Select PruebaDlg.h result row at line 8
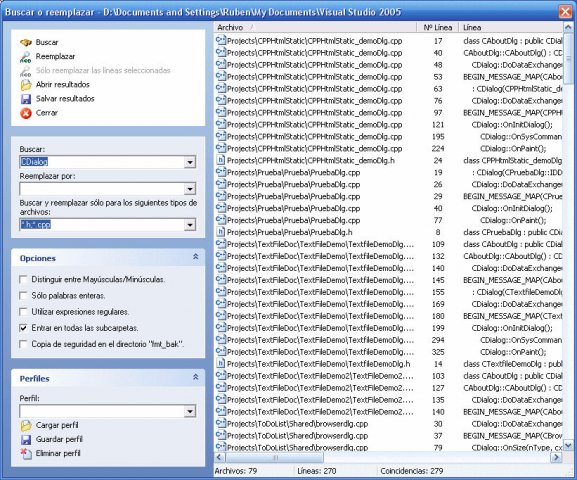Viewport: 577px width, 480px height. (x=389, y=232)
